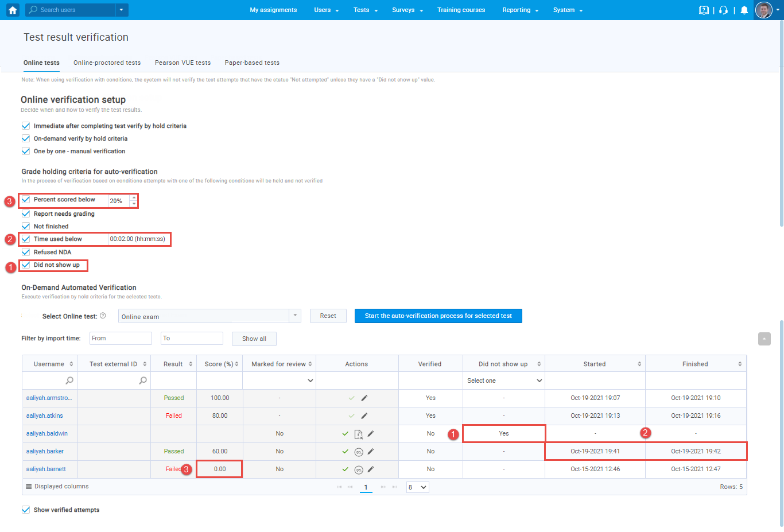Click the From import time field
Viewport: 784px width, 532px height.
pos(121,339)
